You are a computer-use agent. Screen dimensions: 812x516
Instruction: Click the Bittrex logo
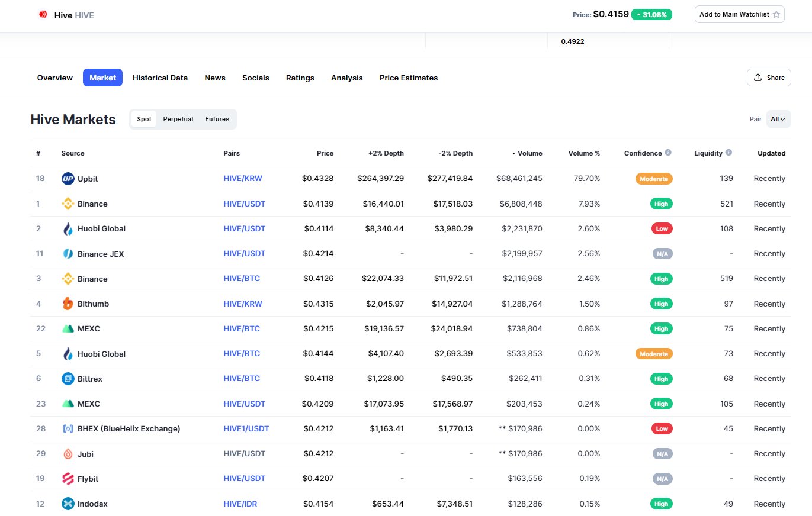(68, 379)
